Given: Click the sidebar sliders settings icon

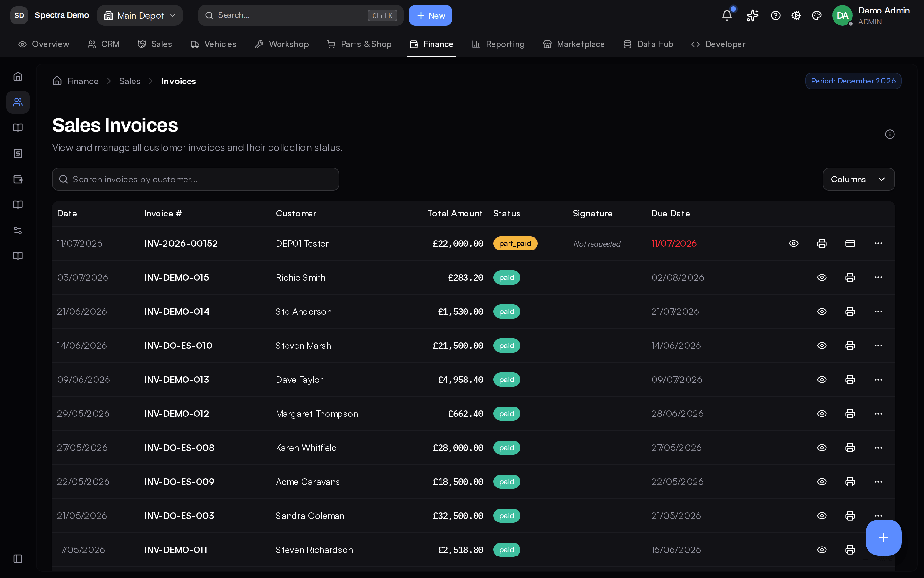Looking at the screenshot, I should click(x=18, y=231).
